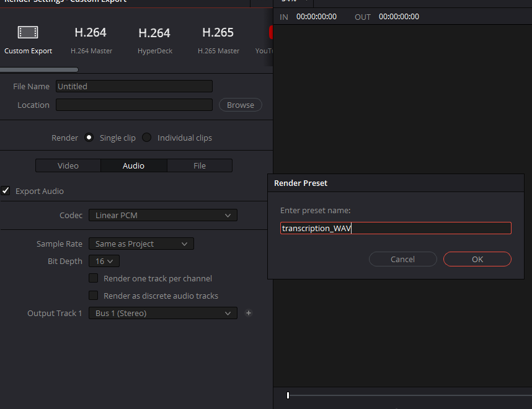The width and height of the screenshot is (532, 409).
Task: Enable Render as discrete audio tracks
Action: [x=93, y=296]
